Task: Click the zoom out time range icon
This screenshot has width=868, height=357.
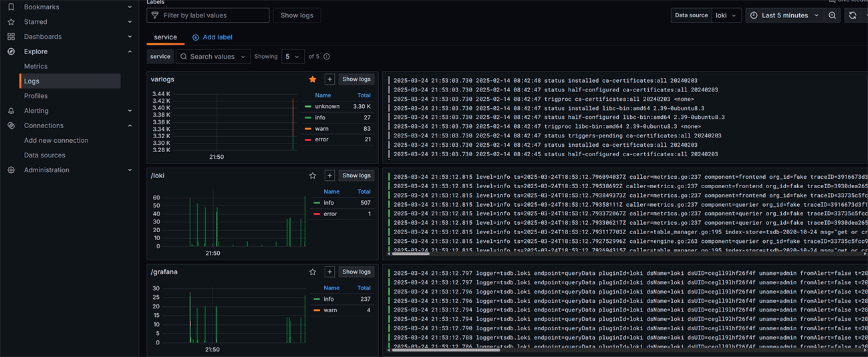Action: pos(832,15)
